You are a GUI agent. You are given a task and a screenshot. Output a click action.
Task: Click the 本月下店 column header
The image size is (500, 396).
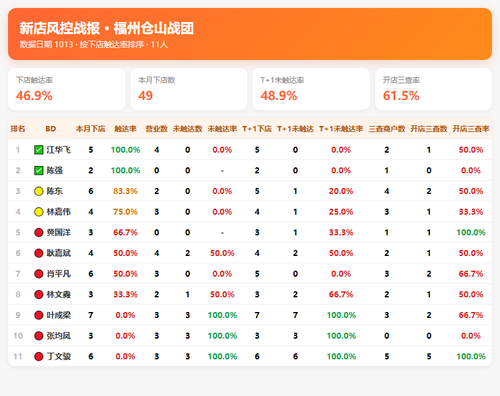tap(91, 129)
